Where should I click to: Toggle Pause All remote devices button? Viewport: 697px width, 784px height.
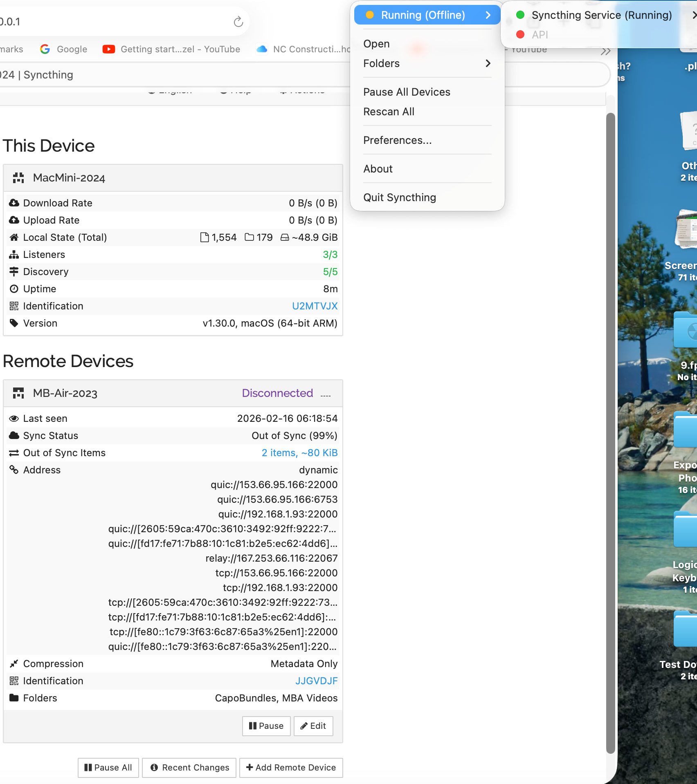(x=108, y=768)
